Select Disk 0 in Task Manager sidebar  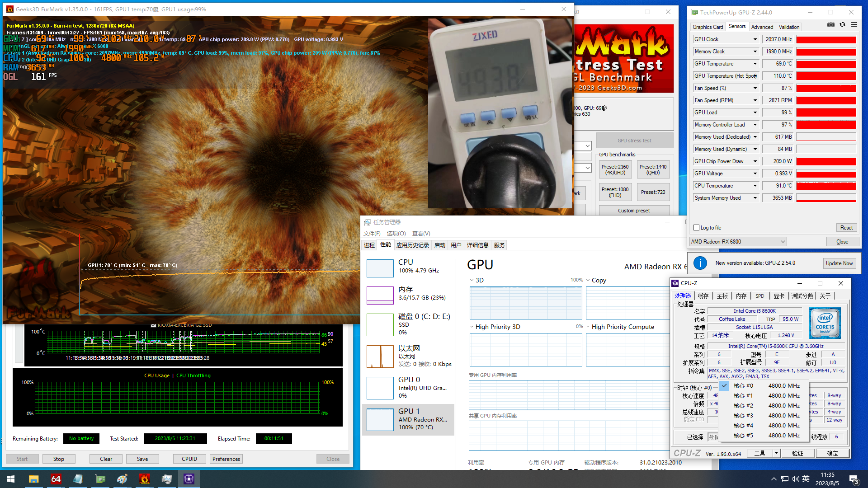[408, 325]
